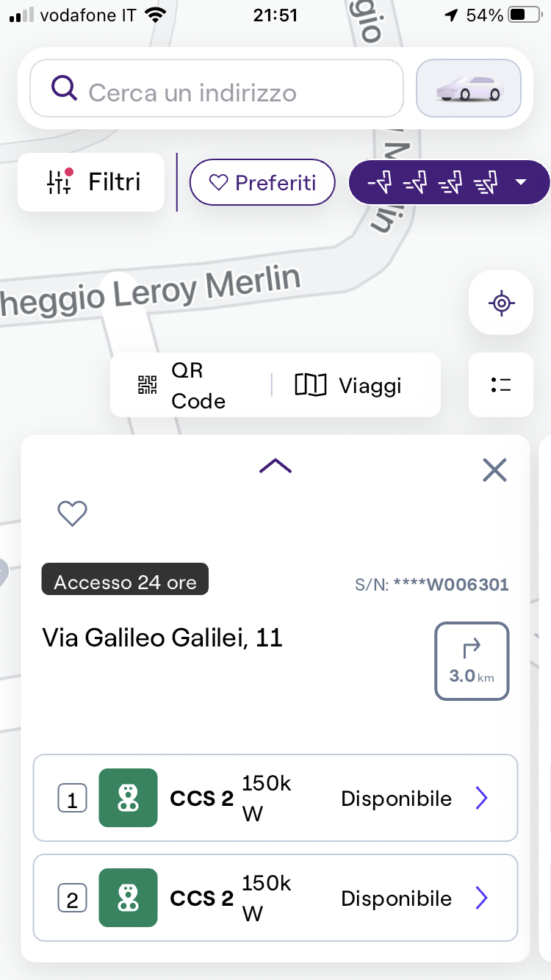Tap the car vehicle selector icon

pos(469,89)
